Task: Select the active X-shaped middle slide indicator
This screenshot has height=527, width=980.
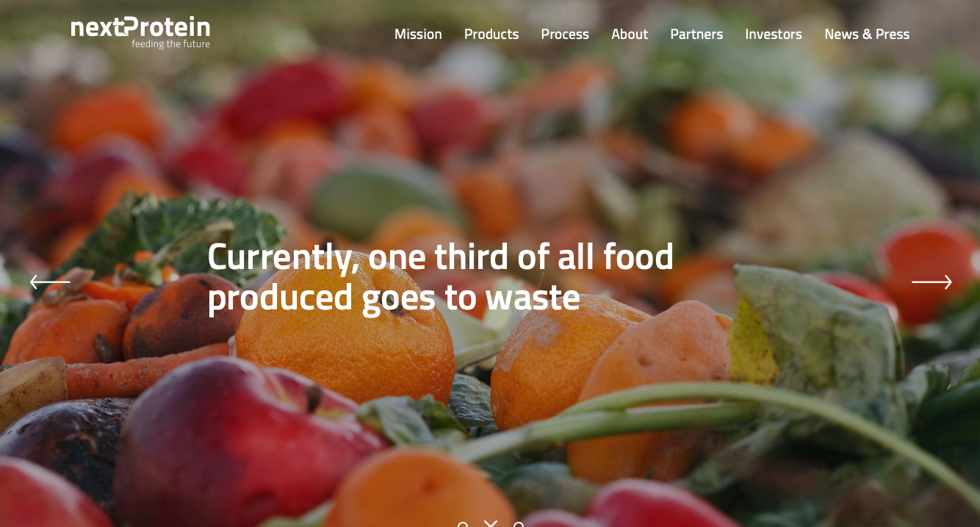Action: (x=491, y=524)
